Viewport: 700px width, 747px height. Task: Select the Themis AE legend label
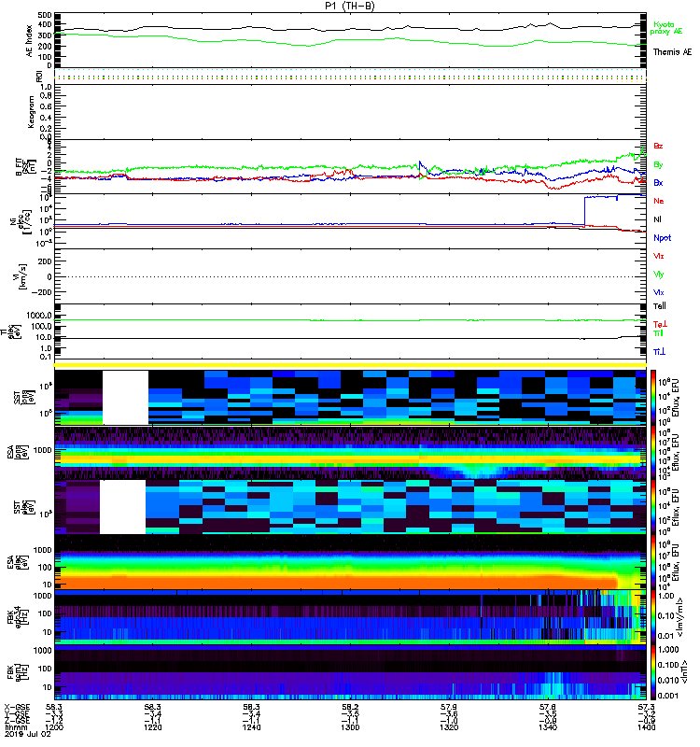coord(672,52)
